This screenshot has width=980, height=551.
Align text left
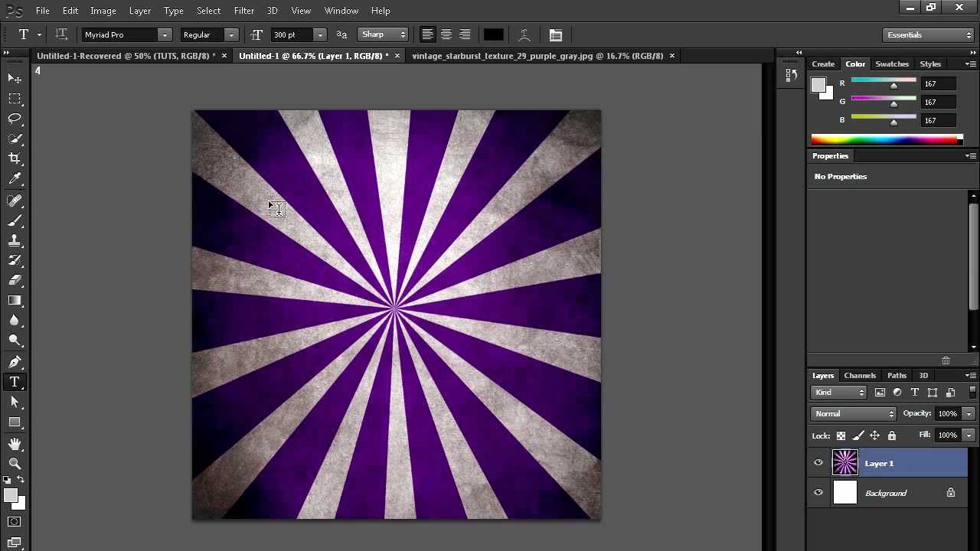427,34
